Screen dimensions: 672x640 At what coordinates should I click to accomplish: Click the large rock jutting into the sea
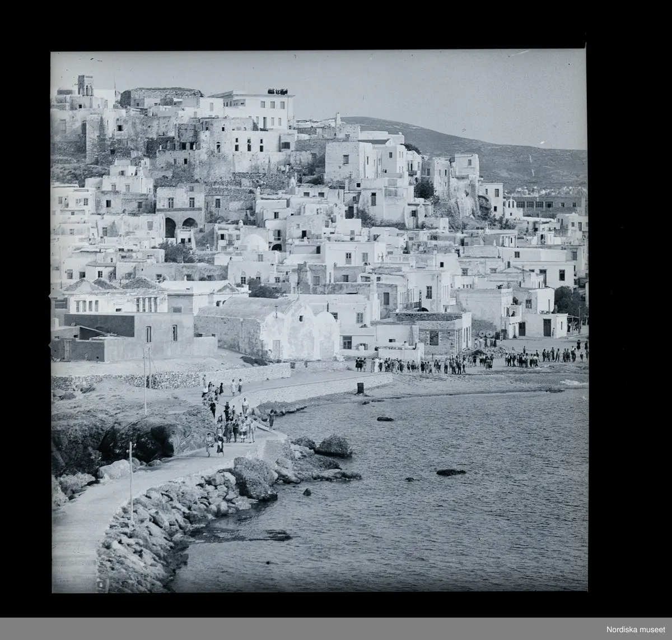click(334, 446)
